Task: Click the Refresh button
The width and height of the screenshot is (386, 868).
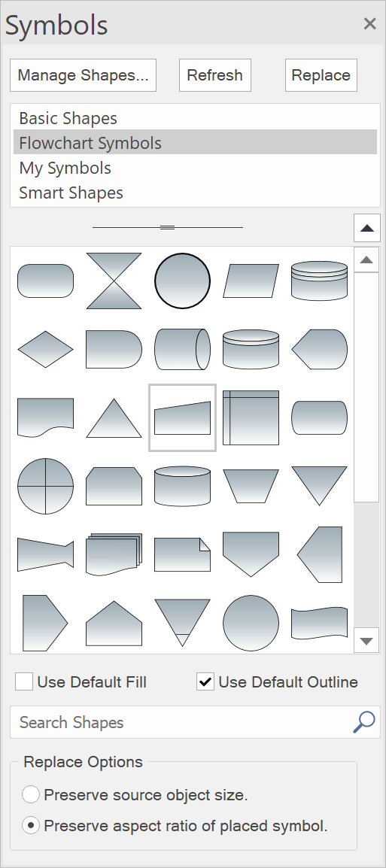Action: (x=215, y=75)
